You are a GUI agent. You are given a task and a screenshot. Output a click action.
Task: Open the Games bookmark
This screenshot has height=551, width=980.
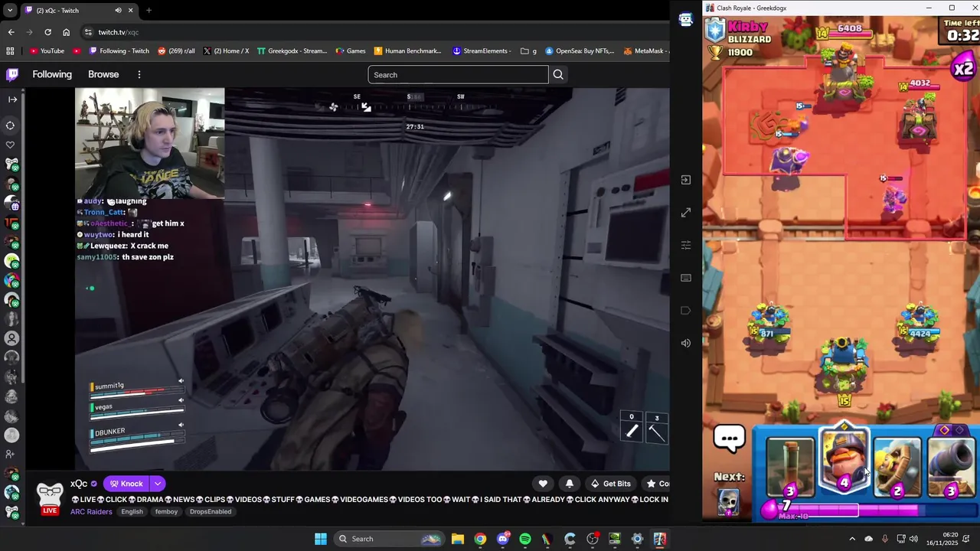tap(350, 51)
